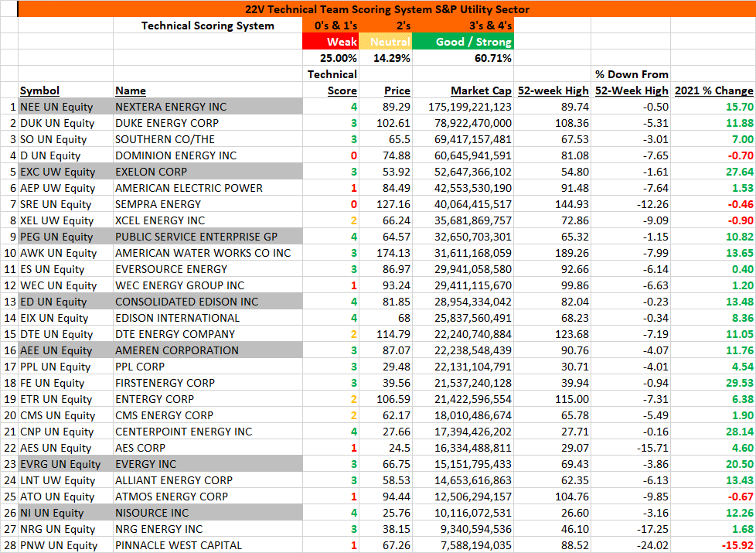Select NRG percent down value -17.25

pos(631,529)
